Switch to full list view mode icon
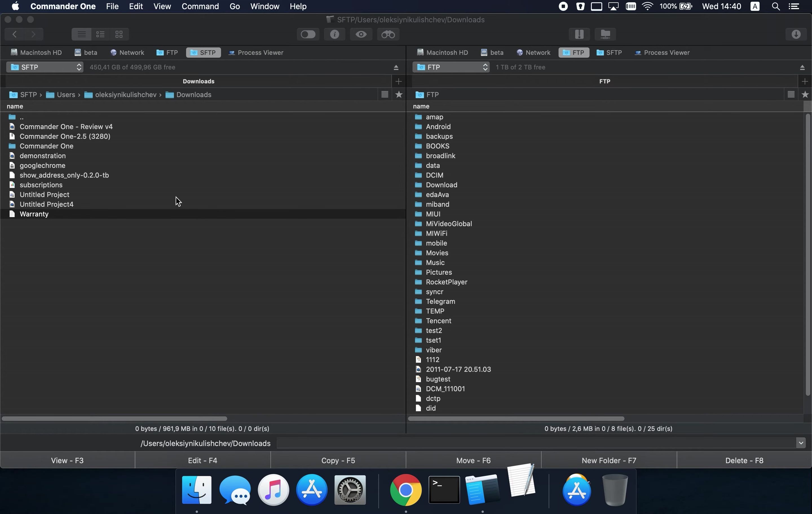 click(x=81, y=34)
